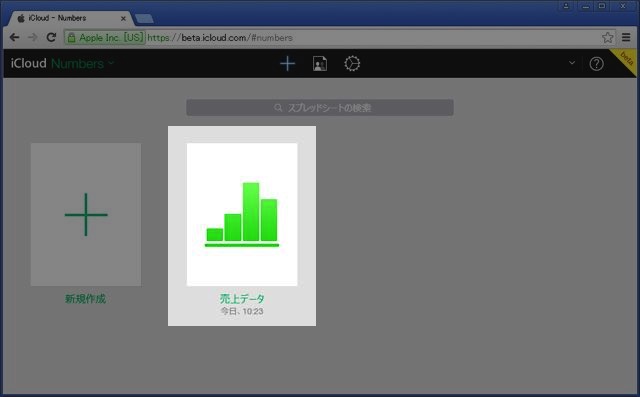Open the gear settings menu icon
Screen dimensions: 640x397
pyautogui.click(x=352, y=64)
